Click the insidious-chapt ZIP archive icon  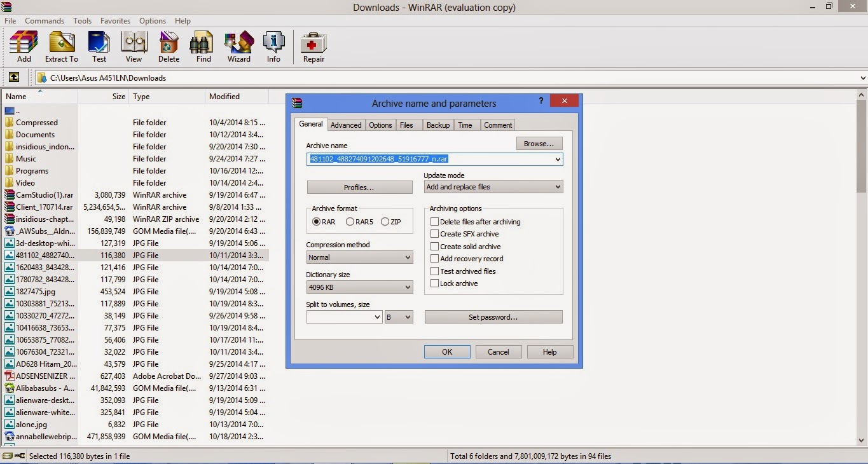10,219
